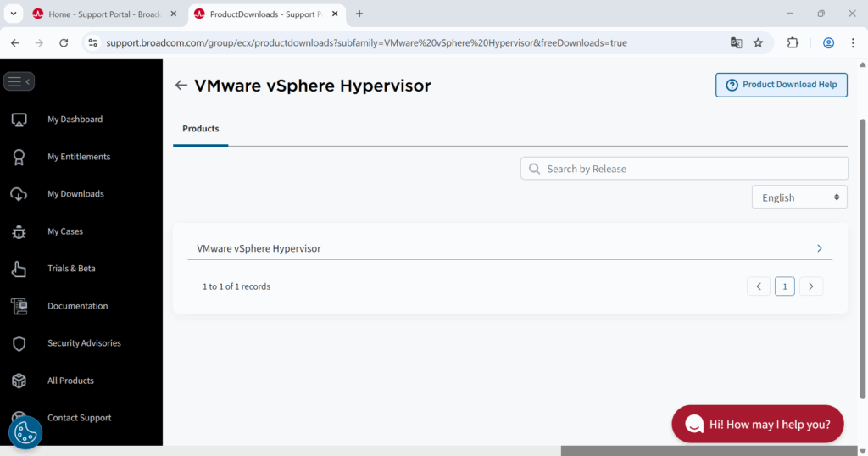Open the English language dropdown
The width and height of the screenshot is (868, 456).
pyautogui.click(x=799, y=197)
